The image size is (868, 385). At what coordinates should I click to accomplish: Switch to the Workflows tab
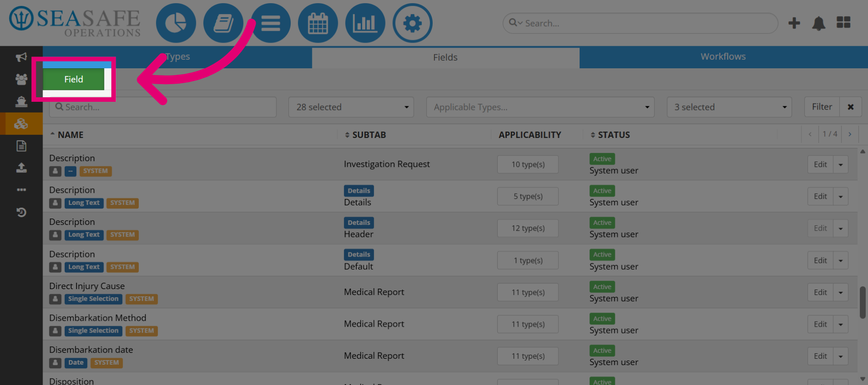coord(723,57)
